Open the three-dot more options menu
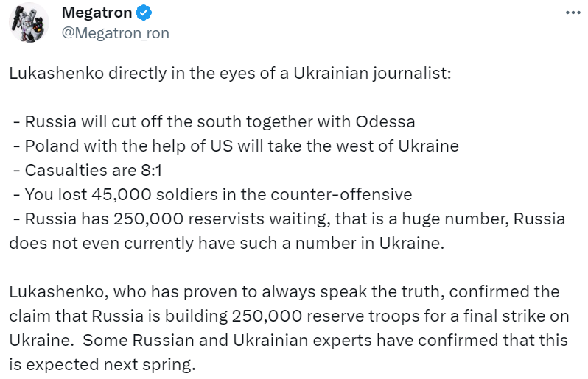588x379 pixels. tap(573, 14)
